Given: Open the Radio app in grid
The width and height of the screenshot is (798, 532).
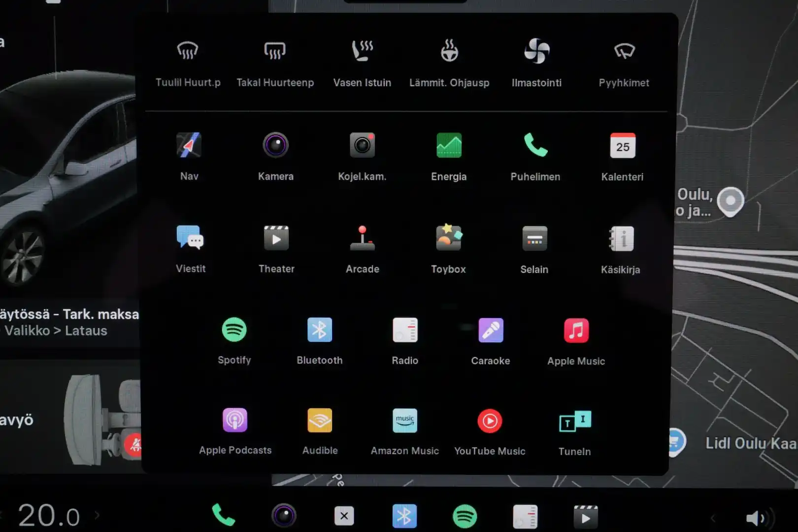Looking at the screenshot, I should [x=405, y=341].
